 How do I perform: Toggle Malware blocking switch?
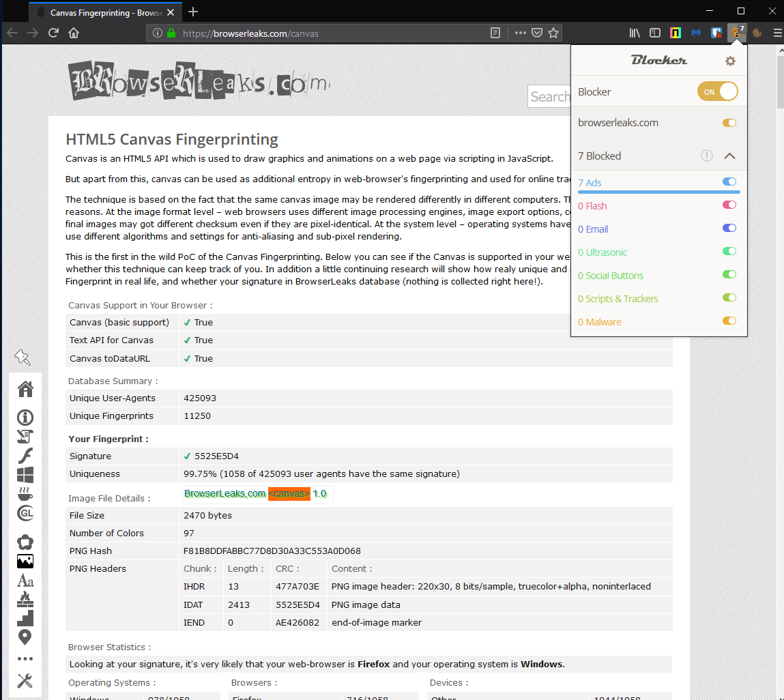point(729,321)
